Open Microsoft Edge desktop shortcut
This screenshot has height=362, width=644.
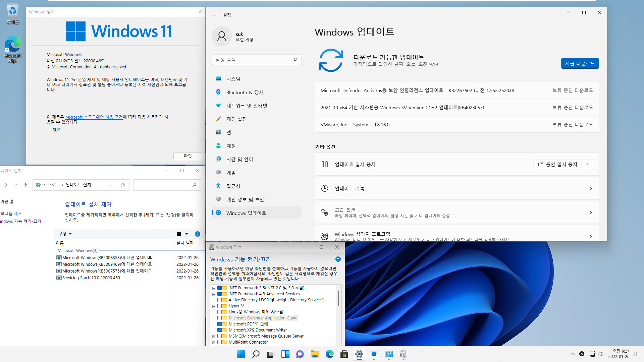[x=12, y=50]
